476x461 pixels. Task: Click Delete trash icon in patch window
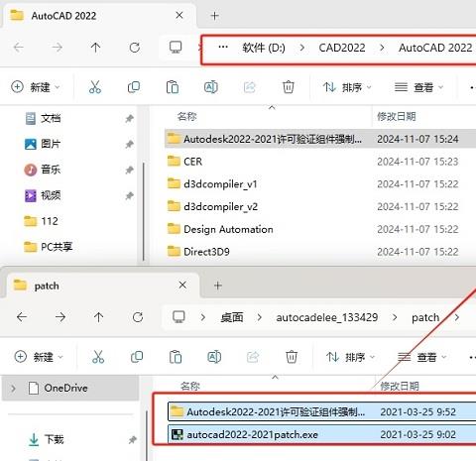292,357
